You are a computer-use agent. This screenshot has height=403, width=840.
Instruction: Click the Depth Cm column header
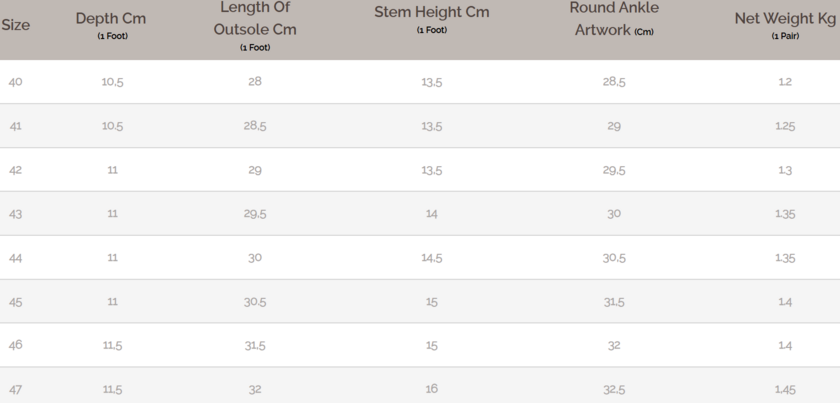(x=111, y=19)
